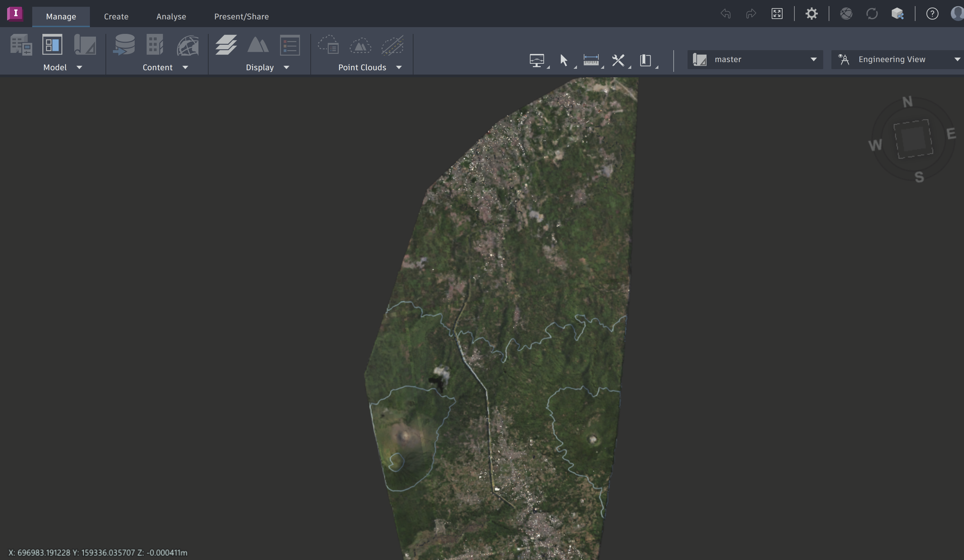Image resolution: width=964 pixels, height=560 pixels.
Task: Expand the Point Clouds panel arrow
Action: 399,68
